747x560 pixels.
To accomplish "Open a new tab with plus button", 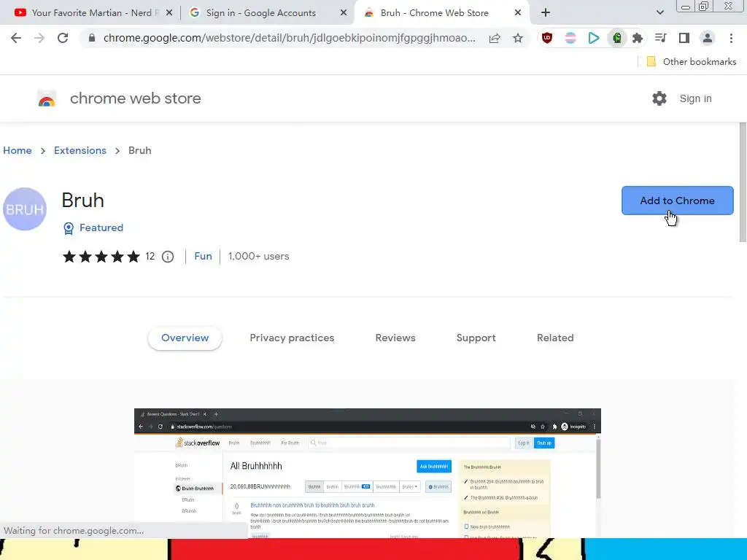I will pyautogui.click(x=546, y=13).
